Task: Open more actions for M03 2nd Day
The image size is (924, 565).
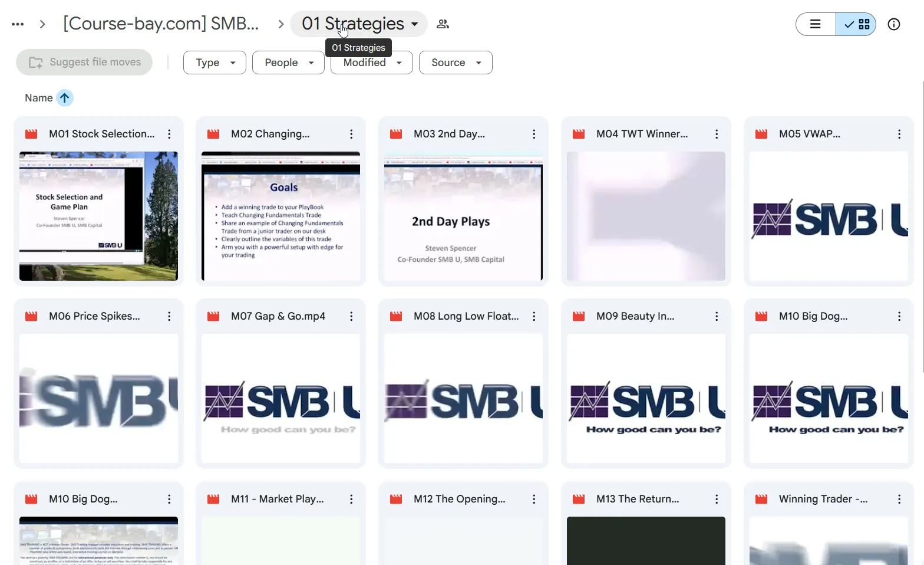Action: point(534,134)
